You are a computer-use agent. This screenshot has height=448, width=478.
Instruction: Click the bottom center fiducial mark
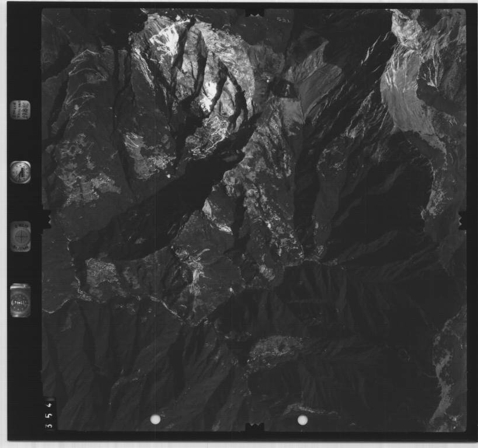click(254, 429)
